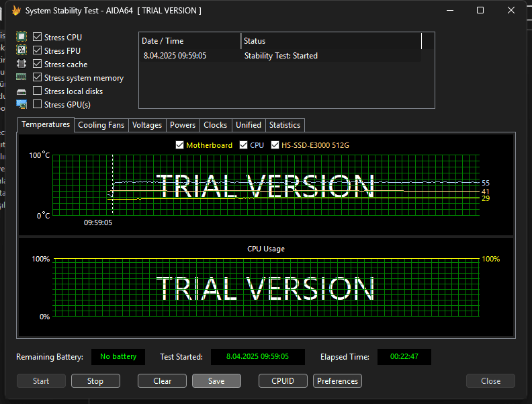Screen dimensions: 532x404
Task: Switch to the Clocks tab
Action: coord(216,125)
